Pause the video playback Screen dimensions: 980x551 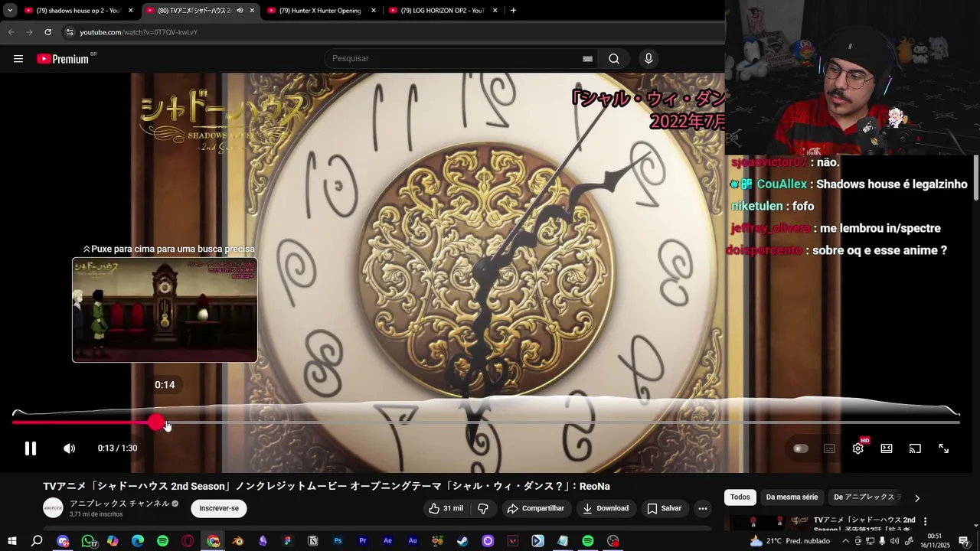click(x=31, y=448)
